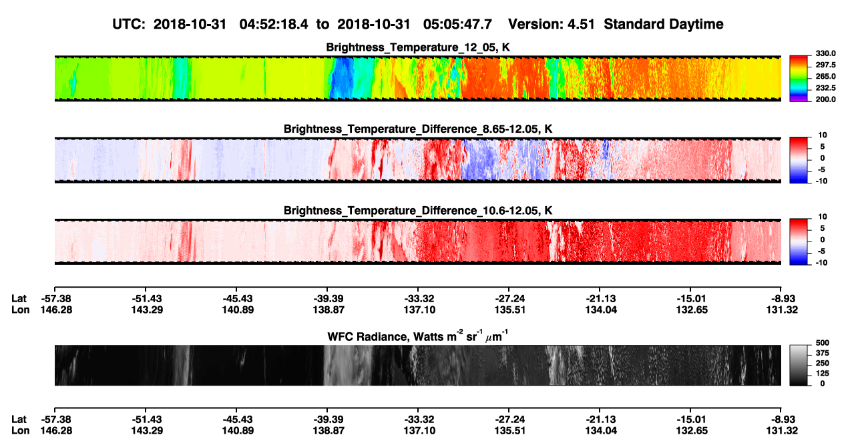Click latitude -15.01 below WFC Radiance panel
Image resolution: width=868 pixels, height=445 pixels.
[690, 419]
